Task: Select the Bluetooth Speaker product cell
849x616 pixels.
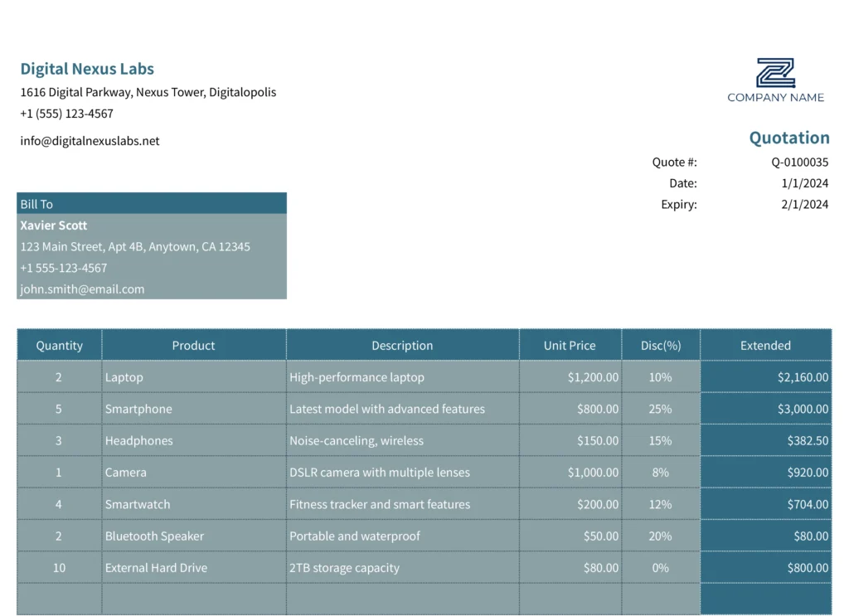Action: [x=194, y=536]
